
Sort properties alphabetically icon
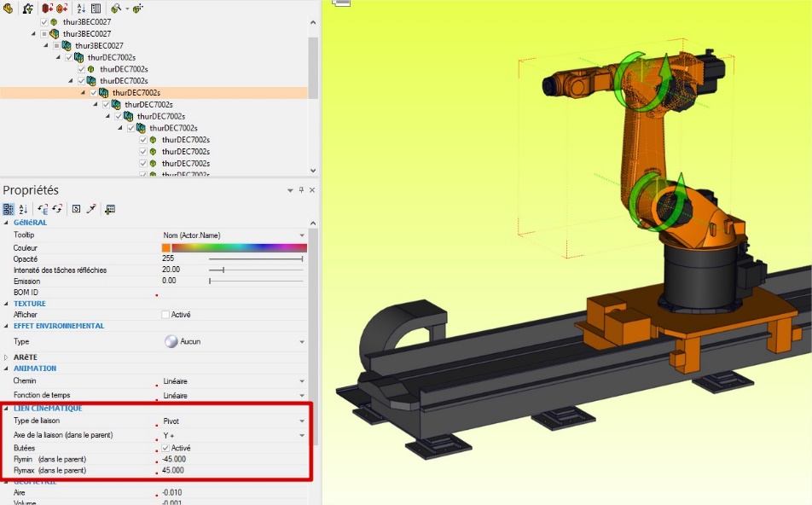coord(23,209)
